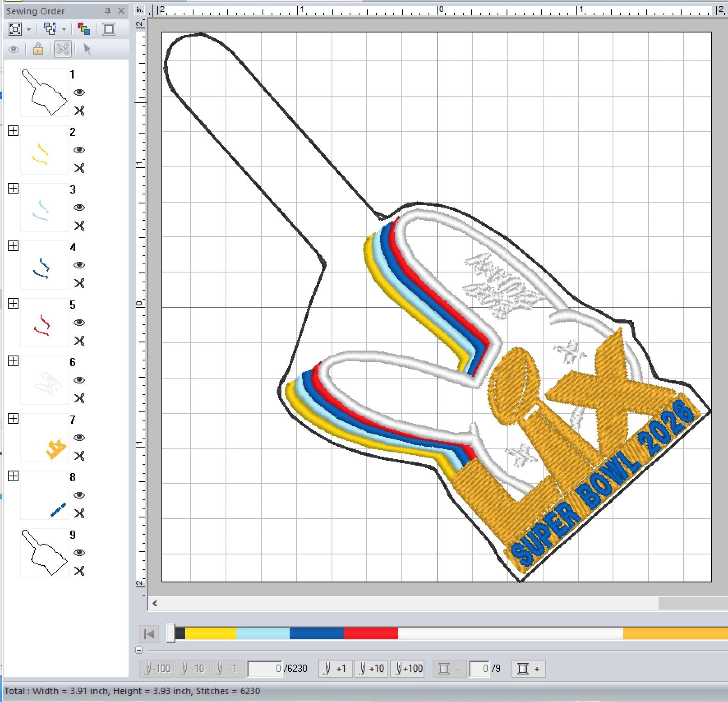Toggle visibility of sewing step 5
This screenshot has width=728, height=702.
79,323
